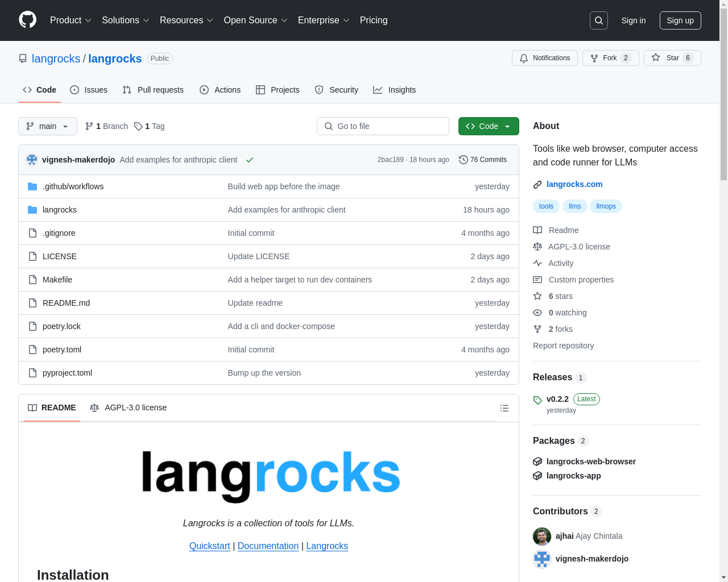Viewport: 728px width, 582px height.
Task: Open the poetry.lock file
Action: [61, 326]
